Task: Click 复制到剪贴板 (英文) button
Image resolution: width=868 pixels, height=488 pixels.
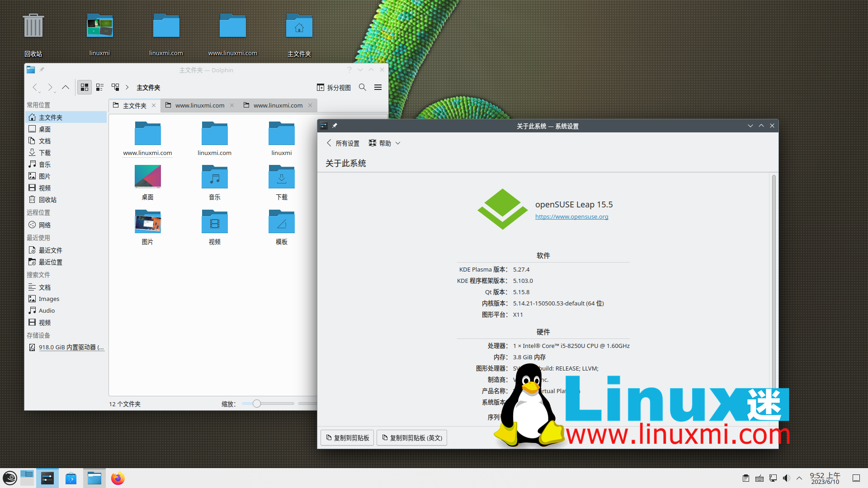Action: click(x=412, y=438)
